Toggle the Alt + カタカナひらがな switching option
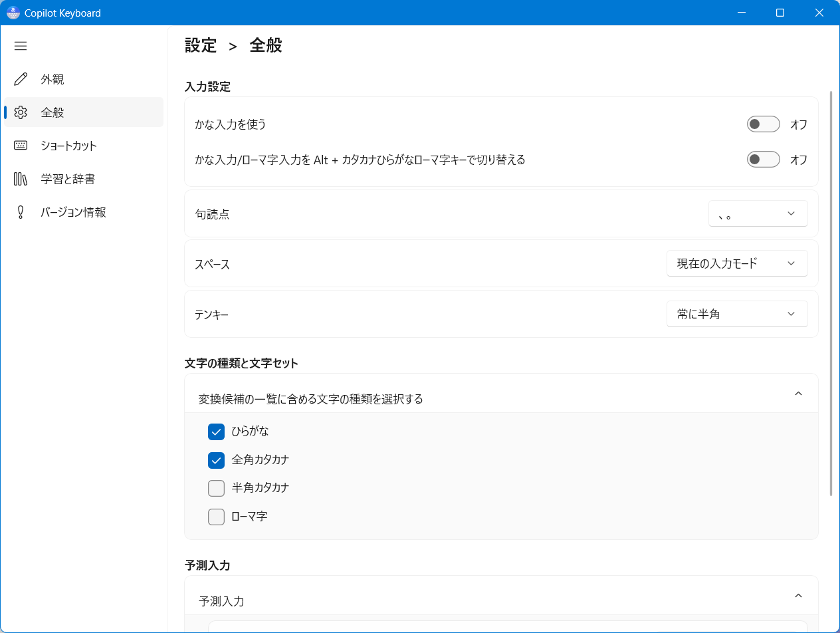Viewport: 840px width, 633px height. point(763,159)
